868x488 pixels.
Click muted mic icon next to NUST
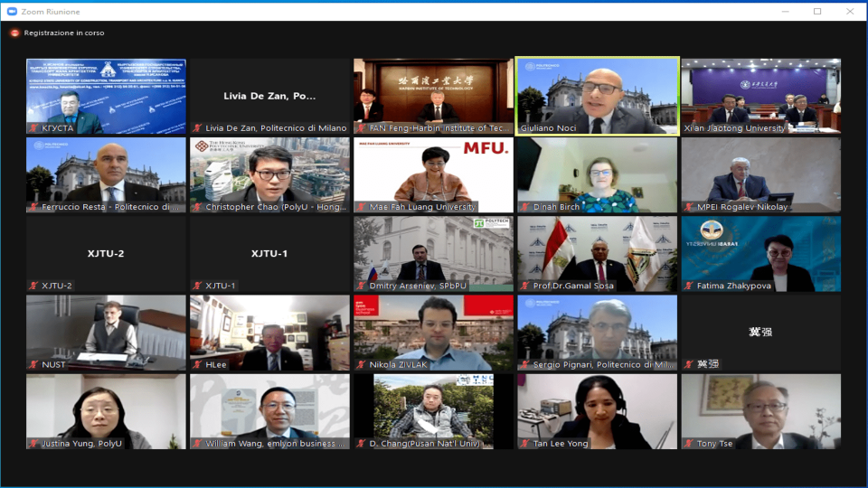33,365
